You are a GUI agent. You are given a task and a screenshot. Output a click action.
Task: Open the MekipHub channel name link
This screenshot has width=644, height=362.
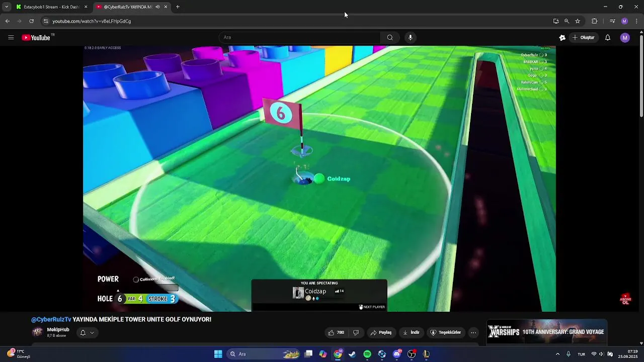(58, 330)
